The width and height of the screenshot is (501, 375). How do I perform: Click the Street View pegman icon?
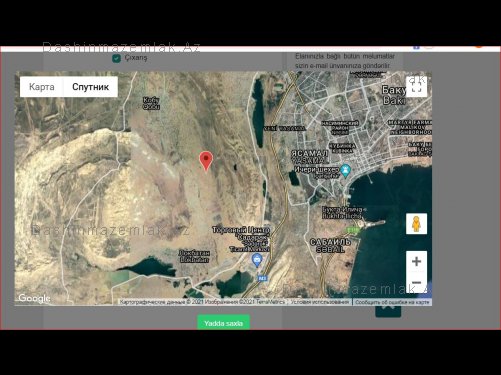(416, 224)
